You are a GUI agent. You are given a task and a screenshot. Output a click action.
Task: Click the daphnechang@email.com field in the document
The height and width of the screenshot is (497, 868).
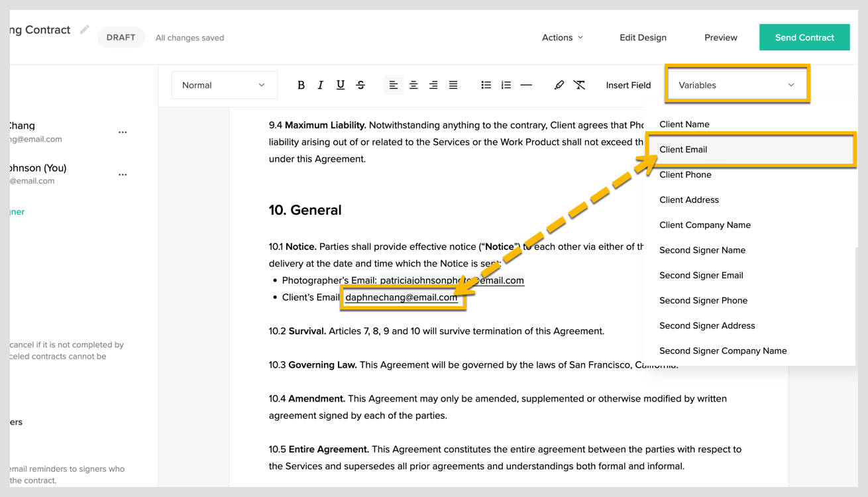coord(402,298)
